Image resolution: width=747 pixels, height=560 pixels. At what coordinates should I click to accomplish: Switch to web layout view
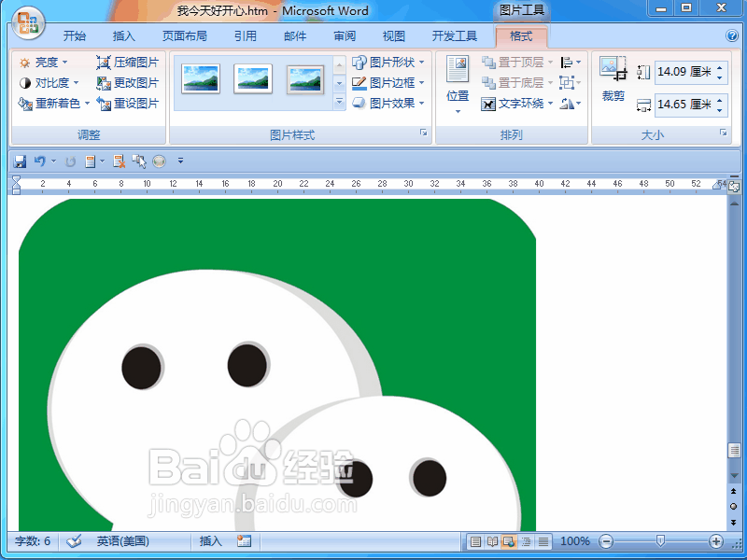[509, 541]
